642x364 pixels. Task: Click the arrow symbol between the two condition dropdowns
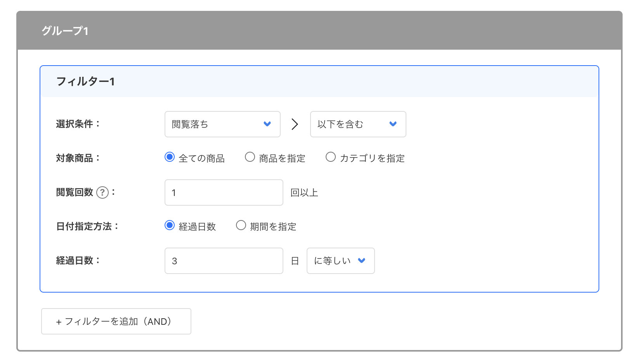pyautogui.click(x=295, y=124)
